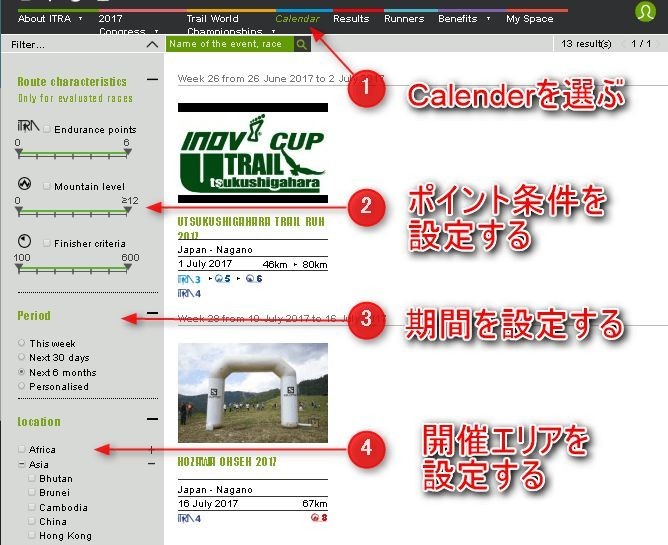Select the This week period option
The image size is (668, 545).
coord(21,343)
